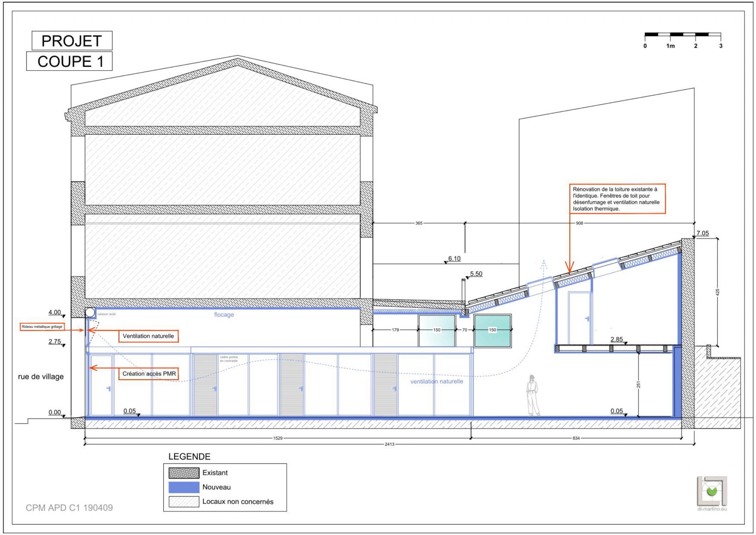The image size is (756, 535).
Task: Select the 'Ventilation naturelle' orange callout box
Action: tap(148, 336)
